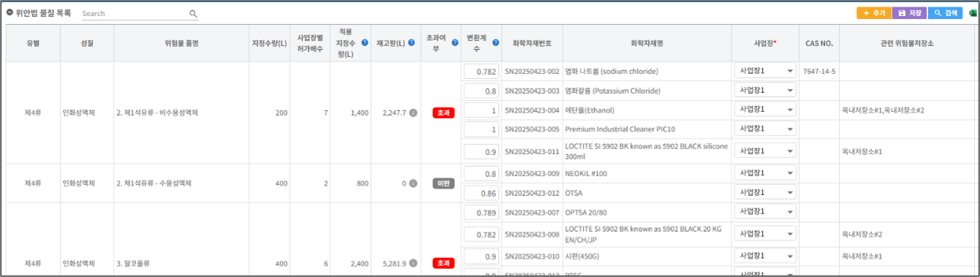Screen dimensions: 980x277
Task: Click the 사업장별 허가배수 column header
Action: [x=309, y=43]
